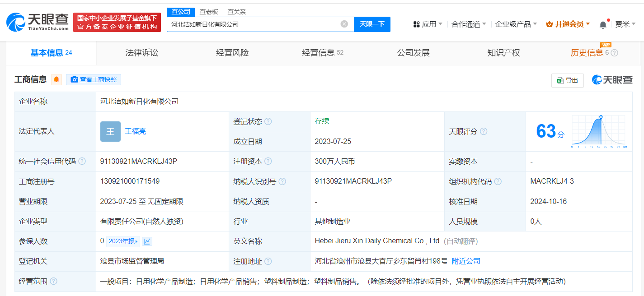Click the score distribution curve chart
This screenshot has width=644, height=296.
598,132
